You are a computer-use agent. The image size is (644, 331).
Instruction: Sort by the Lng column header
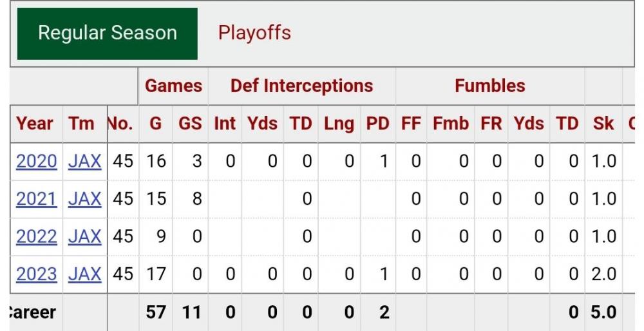coord(339,123)
